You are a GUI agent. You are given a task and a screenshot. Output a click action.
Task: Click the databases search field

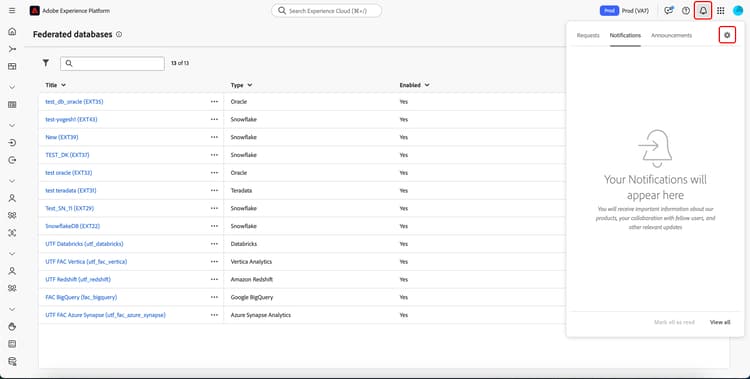click(x=112, y=63)
